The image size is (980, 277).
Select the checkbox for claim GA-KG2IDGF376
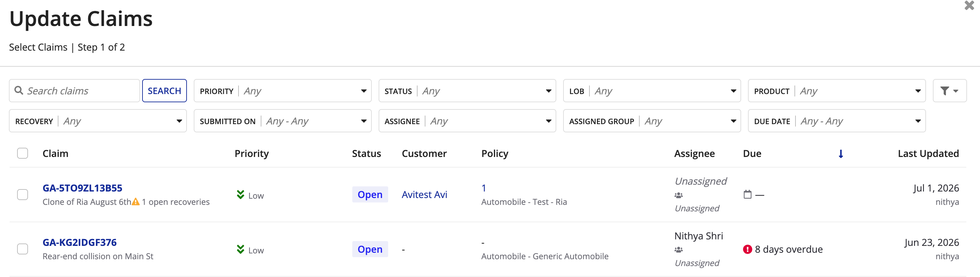point(23,249)
